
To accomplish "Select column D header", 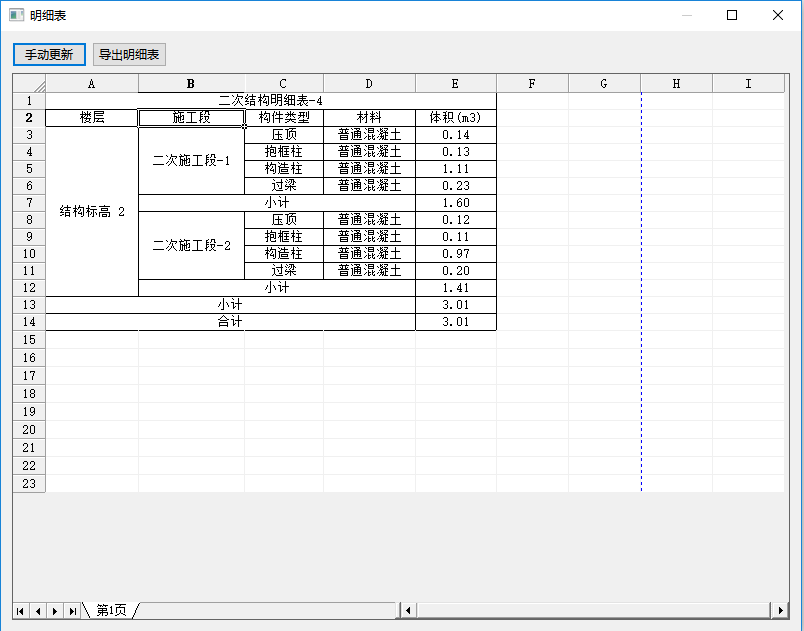I will click(369, 84).
